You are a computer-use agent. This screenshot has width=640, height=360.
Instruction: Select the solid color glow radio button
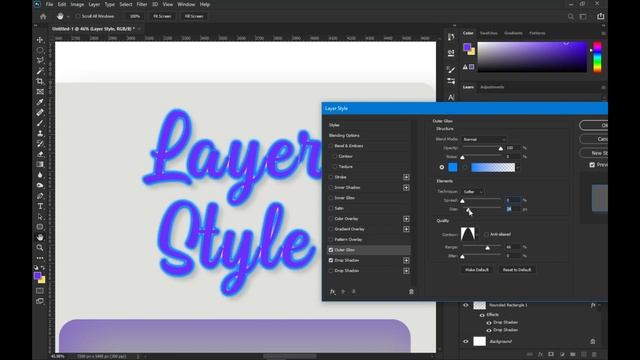[x=442, y=167]
